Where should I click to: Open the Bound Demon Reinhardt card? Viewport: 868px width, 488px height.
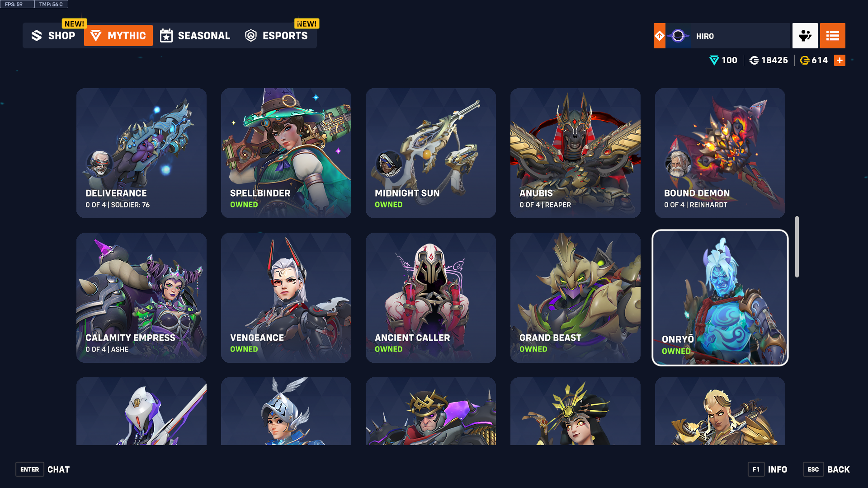click(x=720, y=153)
